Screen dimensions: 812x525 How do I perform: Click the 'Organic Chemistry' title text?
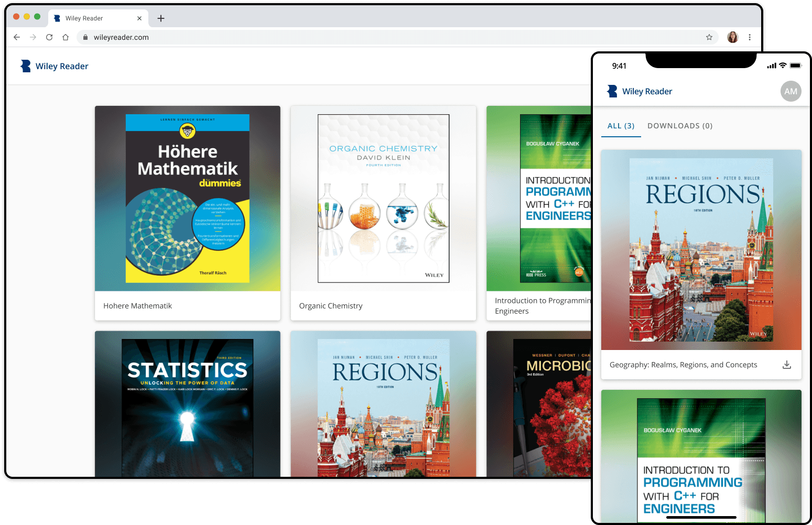click(x=331, y=306)
